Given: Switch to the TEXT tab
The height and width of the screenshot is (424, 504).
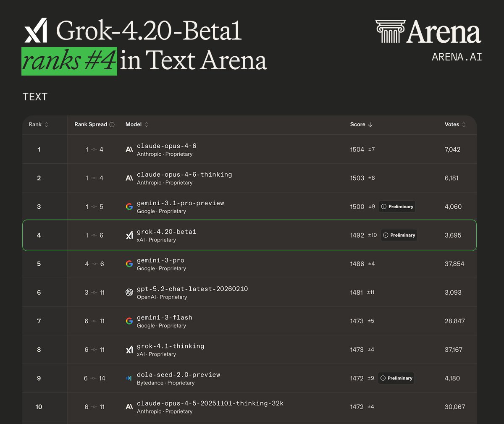Looking at the screenshot, I should [35, 97].
